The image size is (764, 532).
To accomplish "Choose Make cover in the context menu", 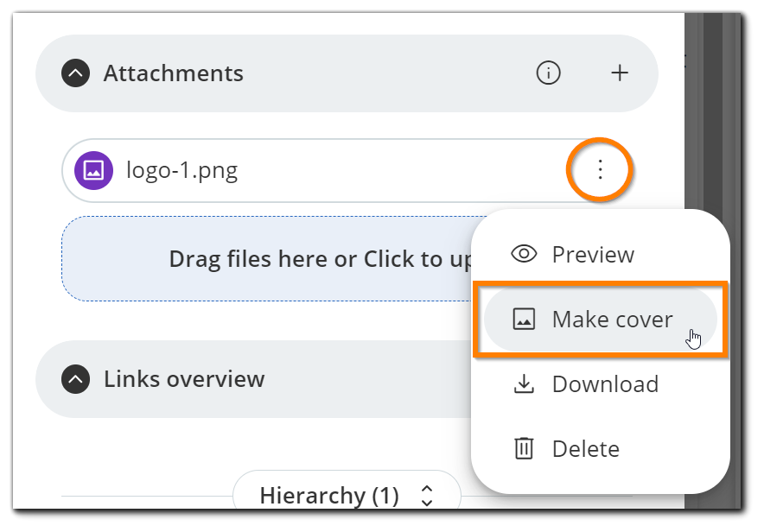I will [x=612, y=320].
